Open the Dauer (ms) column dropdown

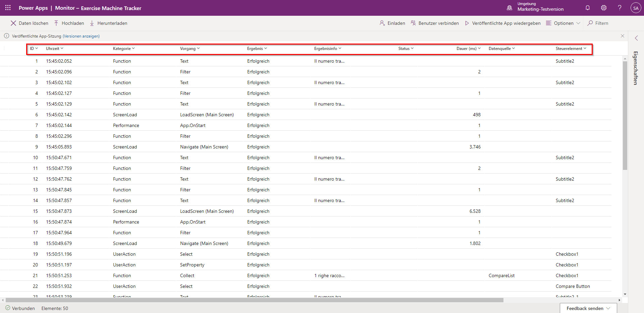[468, 49]
